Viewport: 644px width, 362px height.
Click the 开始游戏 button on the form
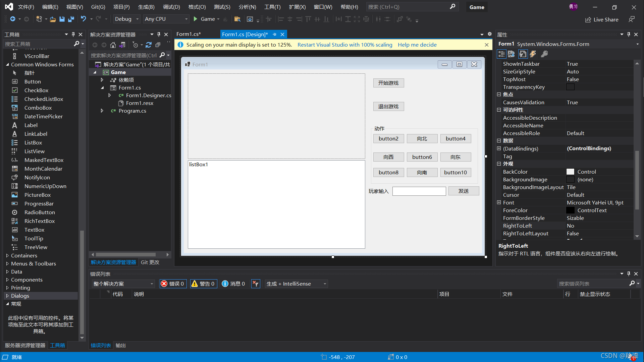[388, 83]
